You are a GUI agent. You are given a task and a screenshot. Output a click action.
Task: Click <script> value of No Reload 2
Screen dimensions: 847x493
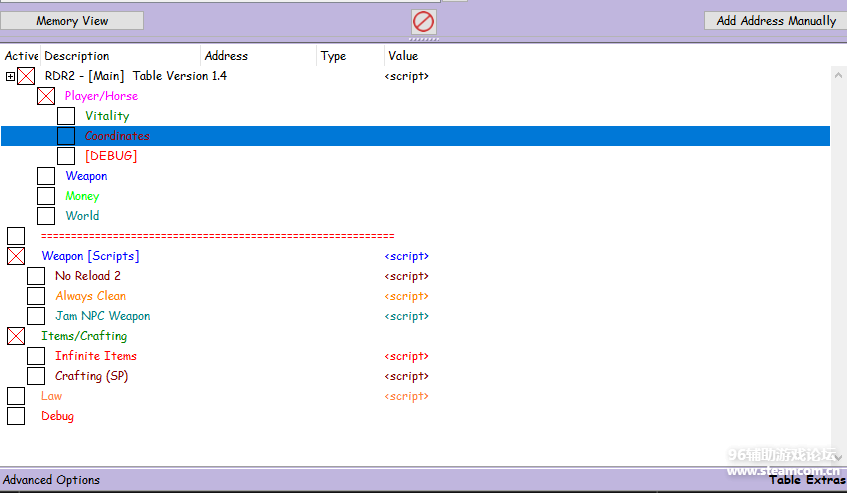[407, 276]
